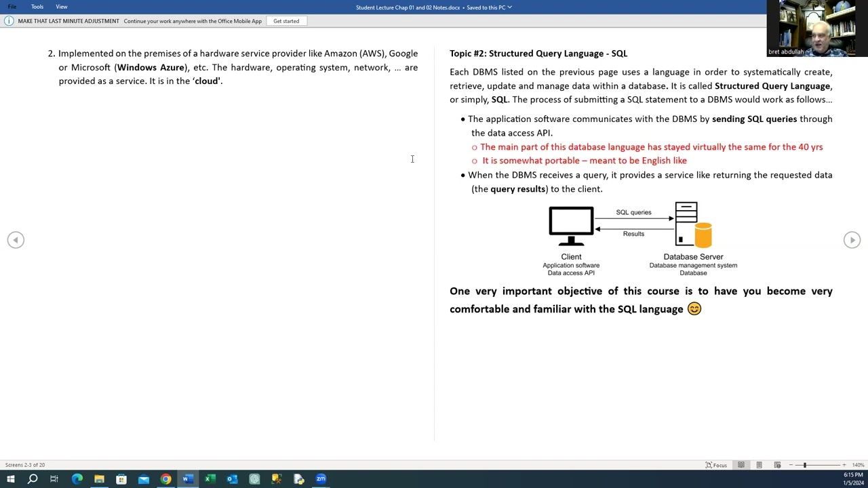This screenshot has width=868, height=488.
Task: Open the Python file icon in taskbar
Action: (299, 479)
